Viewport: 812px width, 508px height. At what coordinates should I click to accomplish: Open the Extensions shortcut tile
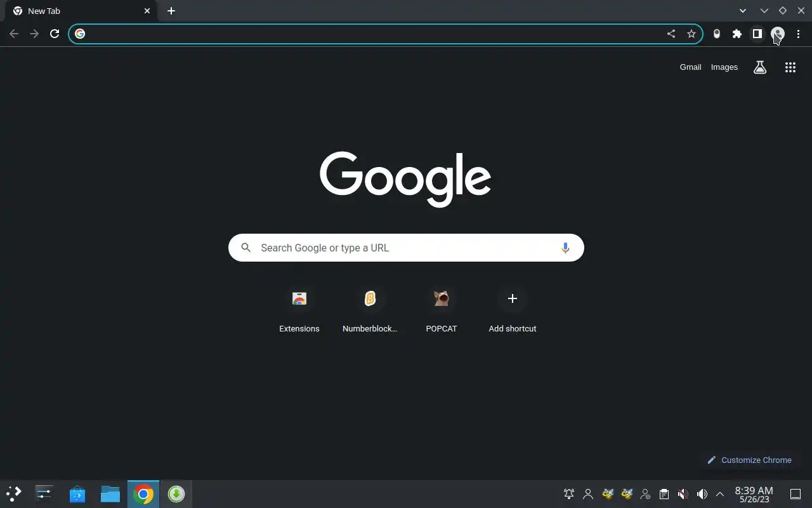pos(299,311)
